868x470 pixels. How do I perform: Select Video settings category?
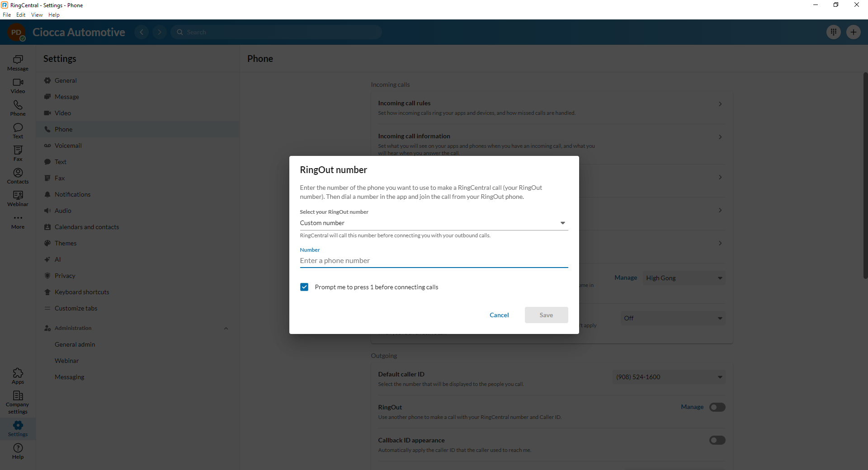click(138, 113)
